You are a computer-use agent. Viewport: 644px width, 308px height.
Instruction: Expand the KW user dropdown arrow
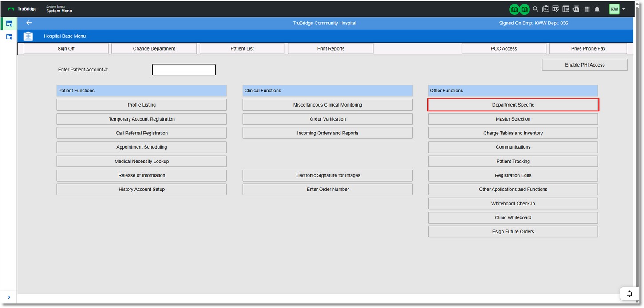[624, 9]
